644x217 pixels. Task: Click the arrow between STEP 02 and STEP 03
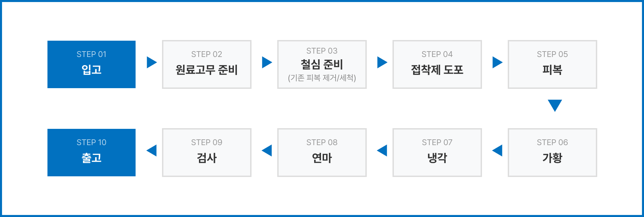coord(266,62)
